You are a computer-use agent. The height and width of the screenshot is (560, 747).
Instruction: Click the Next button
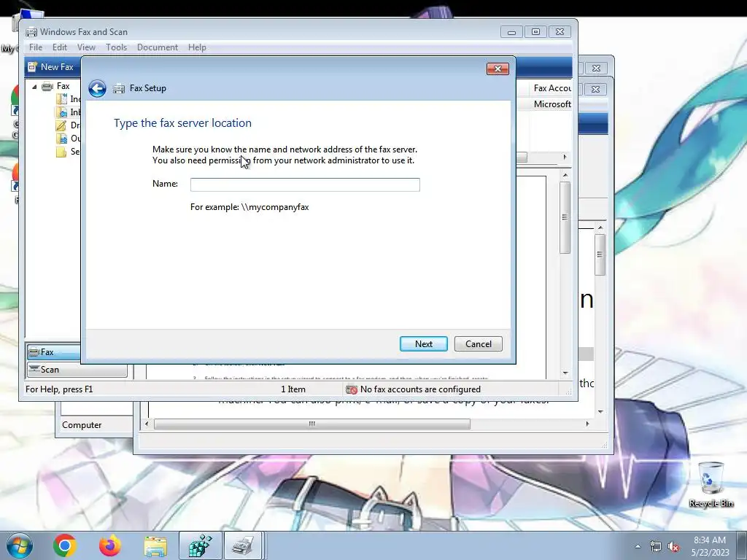[424, 344]
